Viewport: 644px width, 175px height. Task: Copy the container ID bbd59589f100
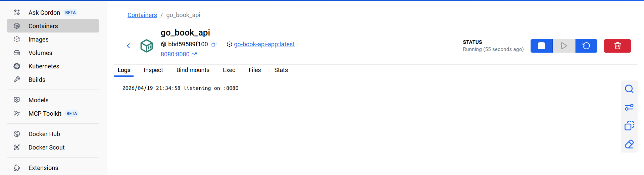pyautogui.click(x=214, y=44)
